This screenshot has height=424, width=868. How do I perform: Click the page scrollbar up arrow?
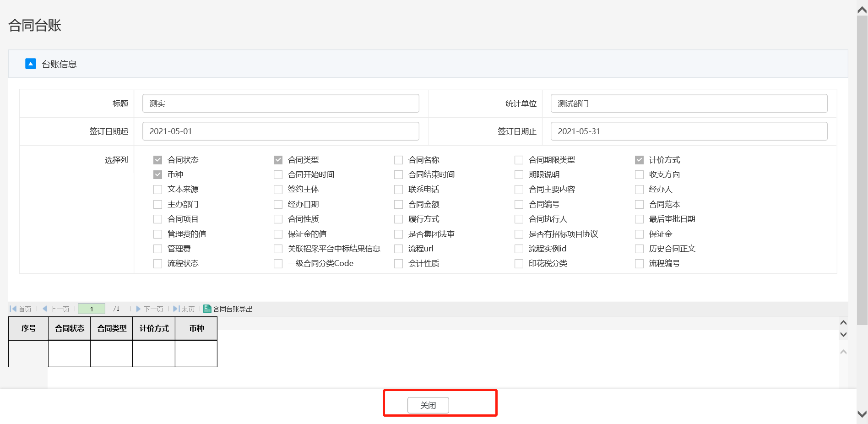(862, 10)
